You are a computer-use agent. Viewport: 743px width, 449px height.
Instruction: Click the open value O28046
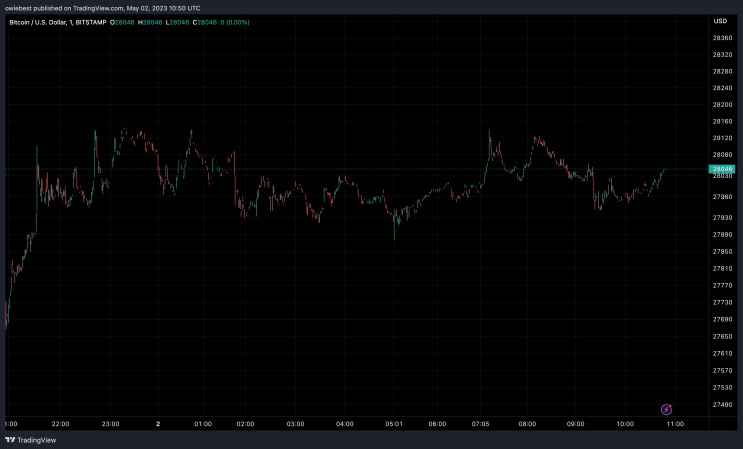click(122, 22)
